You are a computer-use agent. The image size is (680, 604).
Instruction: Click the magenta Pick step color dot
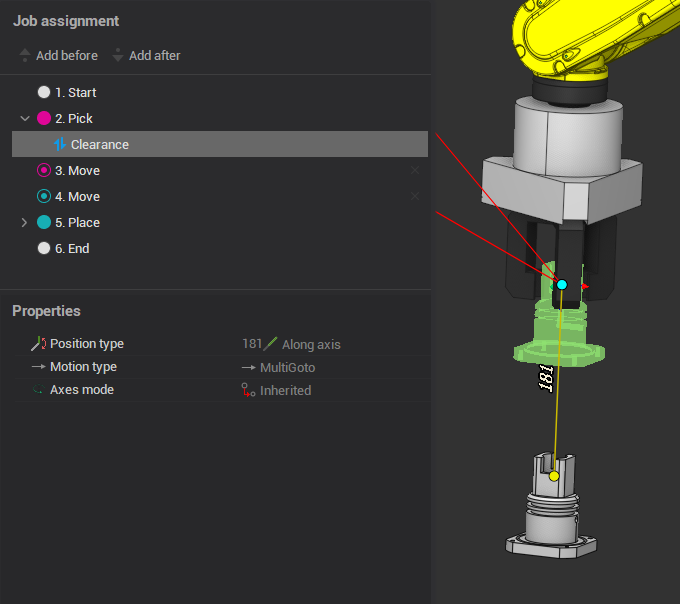pyautogui.click(x=44, y=119)
